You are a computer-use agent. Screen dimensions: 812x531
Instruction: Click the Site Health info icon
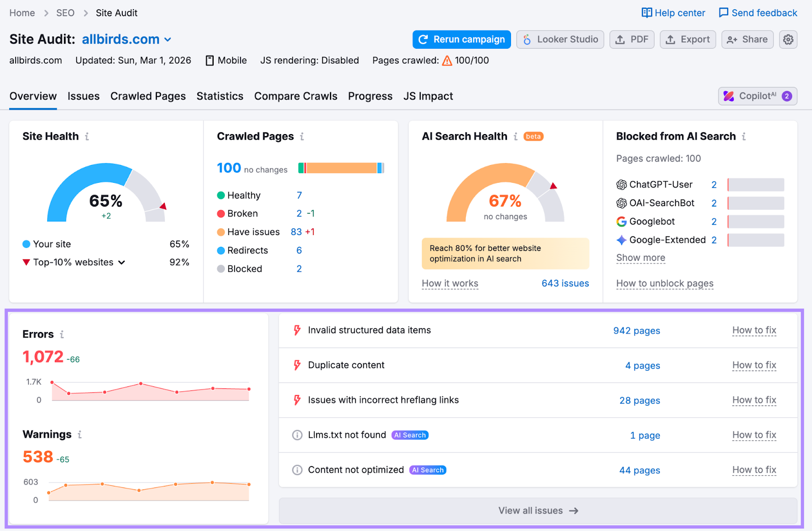point(87,136)
